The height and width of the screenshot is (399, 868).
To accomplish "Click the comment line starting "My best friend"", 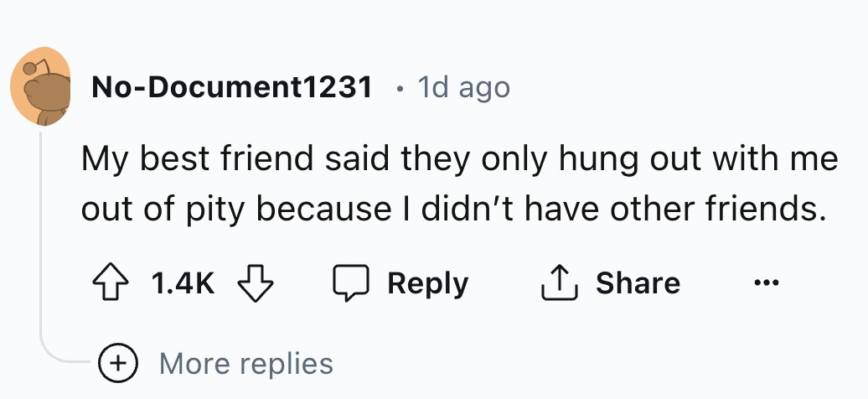I will pyautogui.click(x=459, y=159).
